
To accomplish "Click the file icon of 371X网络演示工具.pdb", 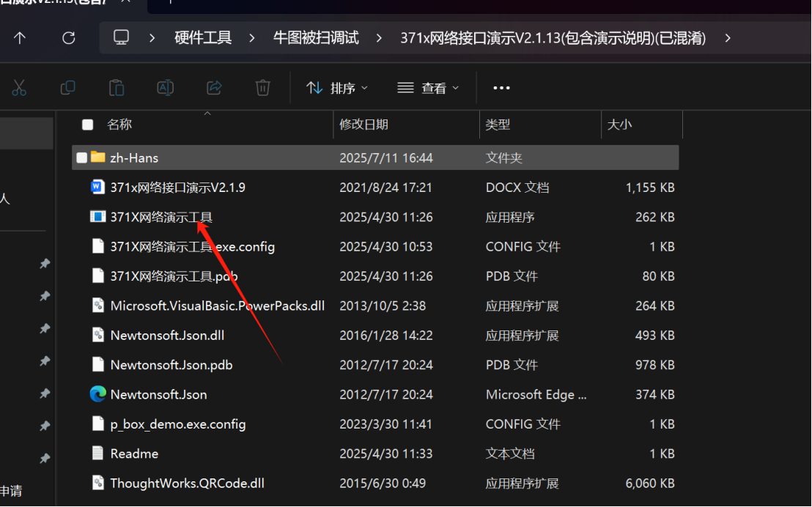I will coord(98,275).
